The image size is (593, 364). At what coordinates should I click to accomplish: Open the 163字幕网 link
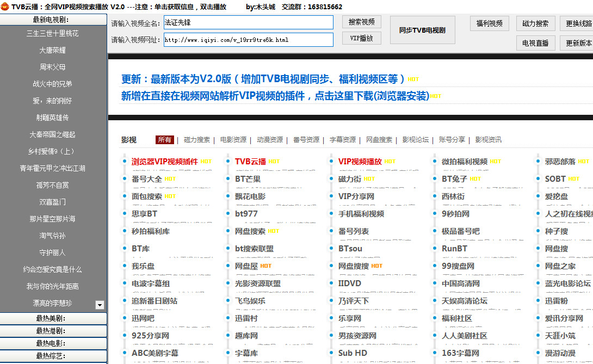coord(460,353)
